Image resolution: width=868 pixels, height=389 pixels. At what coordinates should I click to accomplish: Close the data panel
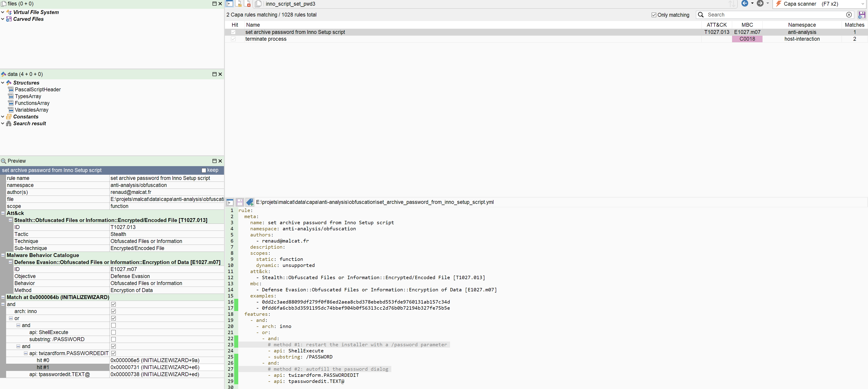[x=220, y=74]
